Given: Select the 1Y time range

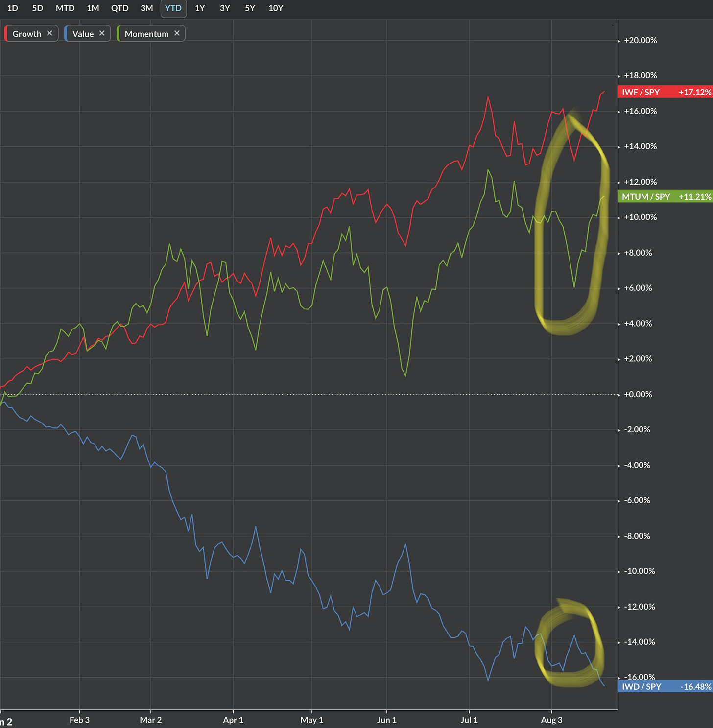Looking at the screenshot, I should 200,8.
